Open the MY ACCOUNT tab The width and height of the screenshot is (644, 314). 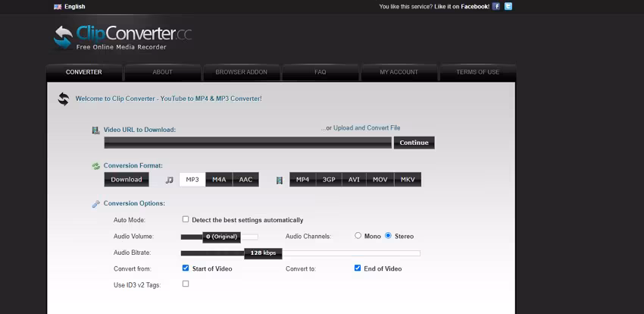click(x=399, y=72)
